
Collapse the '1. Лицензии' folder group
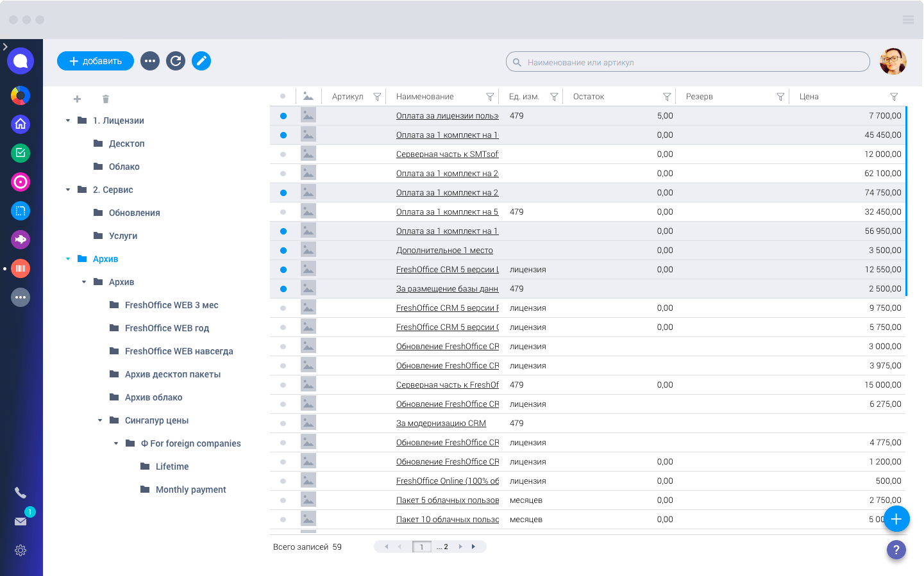click(68, 120)
